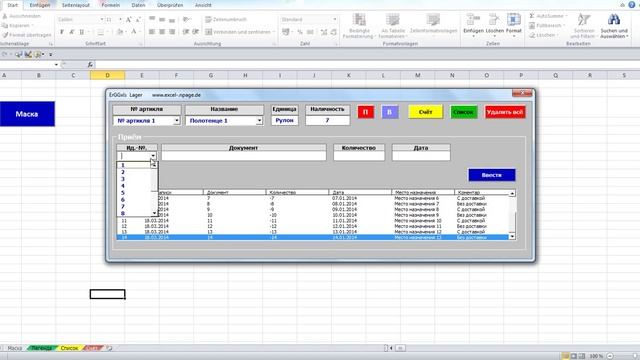Image resolution: width=640 pixels, height=360 pixels.
Task: Click the red П button
Action: click(366, 112)
